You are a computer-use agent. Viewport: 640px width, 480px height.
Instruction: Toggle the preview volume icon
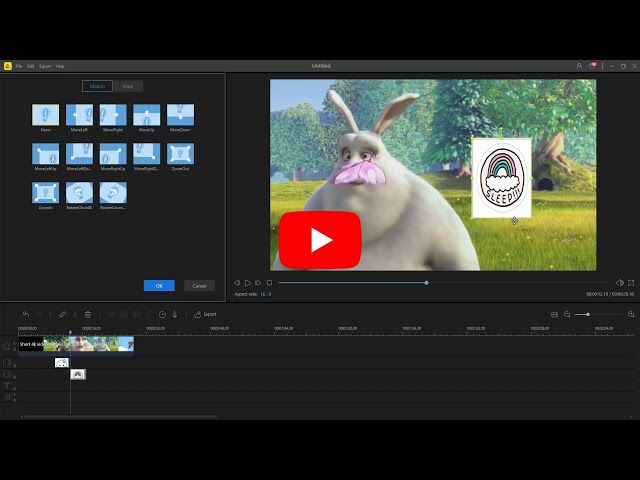coord(620,282)
